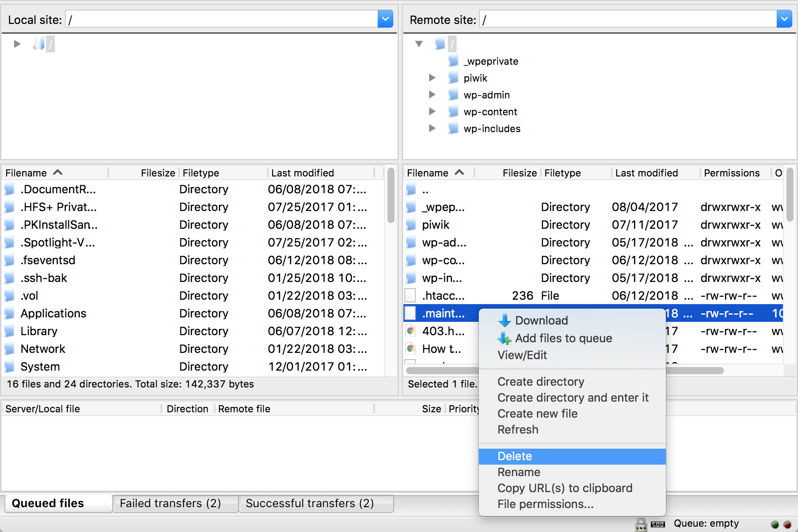Switch to the Failed transfers tab
This screenshot has width=798, height=532.
(x=170, y=503)
